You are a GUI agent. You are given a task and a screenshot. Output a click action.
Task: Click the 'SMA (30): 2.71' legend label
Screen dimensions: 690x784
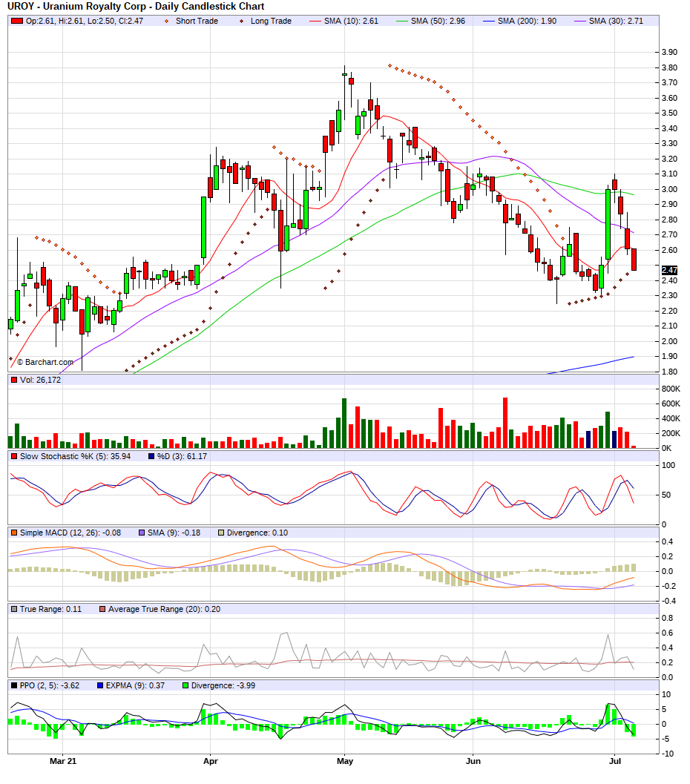(616, 21)
